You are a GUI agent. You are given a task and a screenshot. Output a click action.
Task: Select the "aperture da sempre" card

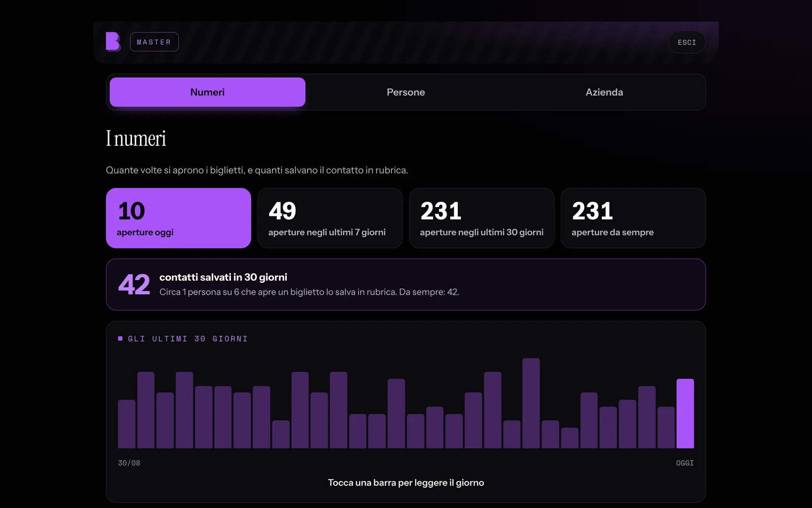click(633, 218)
